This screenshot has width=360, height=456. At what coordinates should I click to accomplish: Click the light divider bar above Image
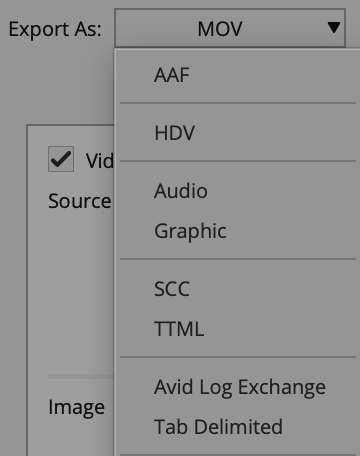pos(81,376)
